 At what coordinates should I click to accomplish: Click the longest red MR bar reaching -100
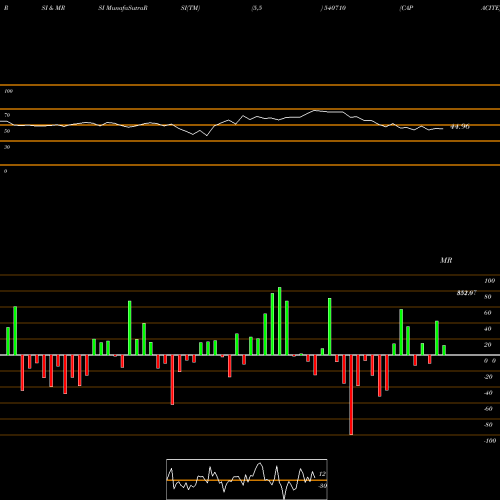point(351,395)
